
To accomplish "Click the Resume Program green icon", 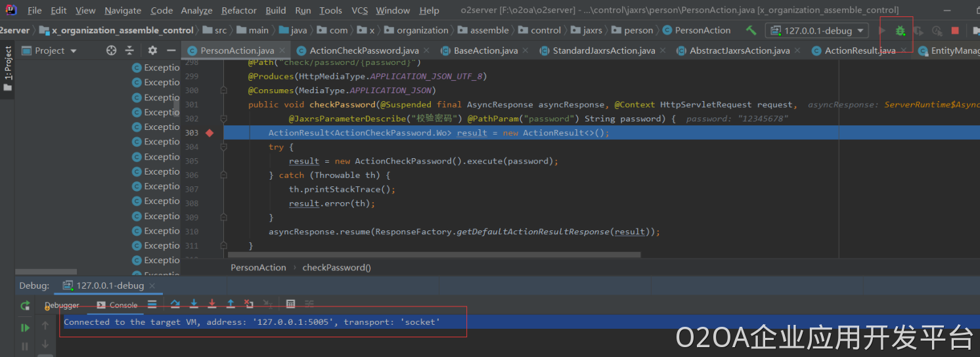I will (x=25, y=327).
